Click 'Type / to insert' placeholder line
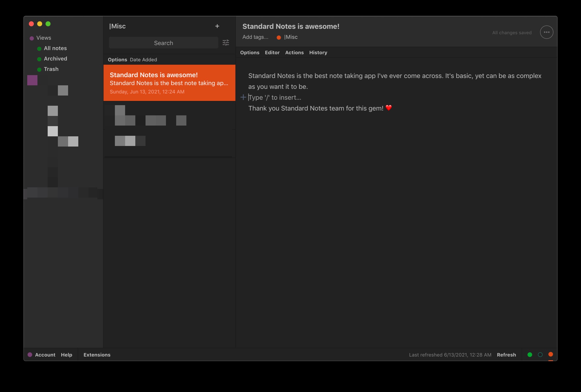 (x=275, y=98)
